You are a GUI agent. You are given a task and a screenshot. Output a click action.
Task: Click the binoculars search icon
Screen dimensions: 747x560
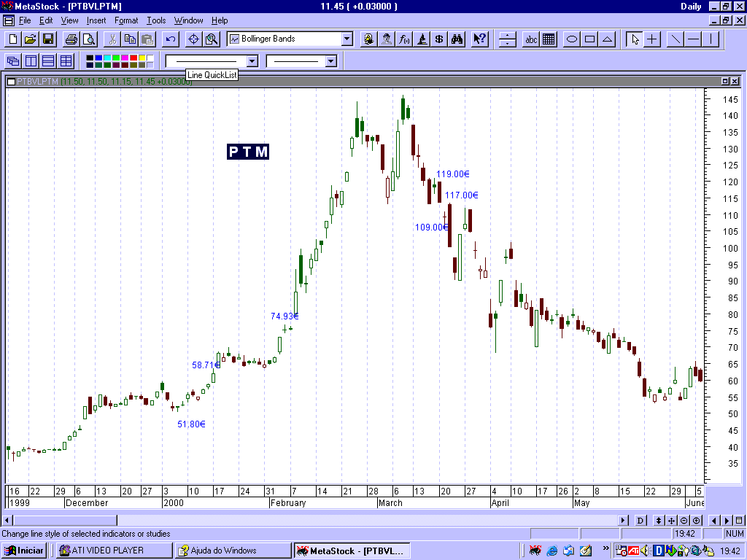(x=457, y=39)
